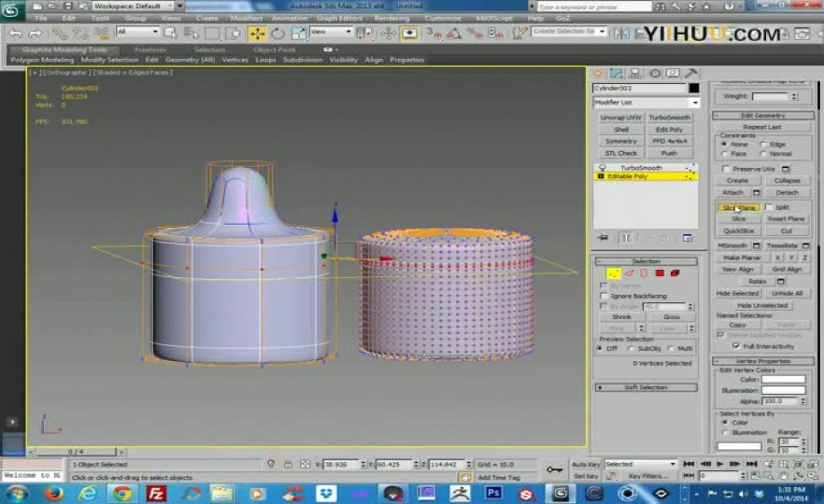Open the Display command panel tab
This screenshot has height=504, width=824.
673,74
